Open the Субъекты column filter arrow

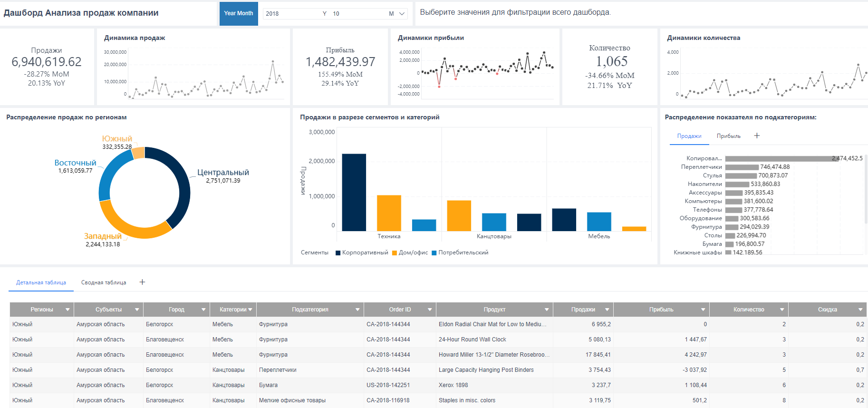pos(137,310)
